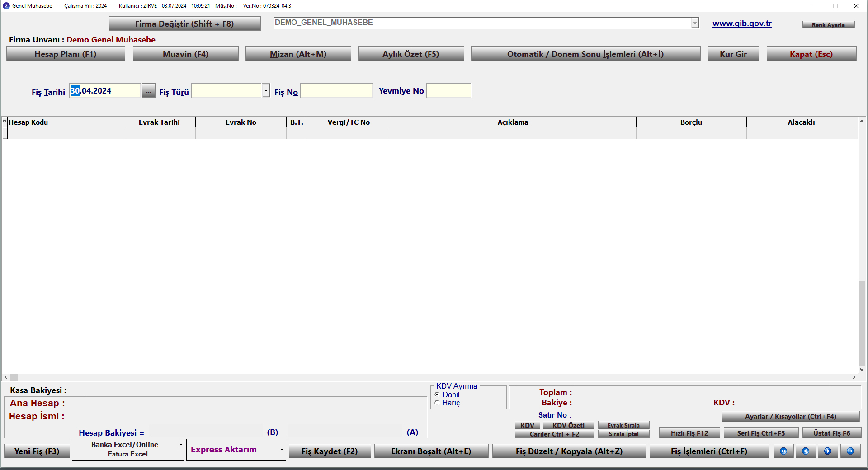Go to the next voucher record
The width and height of the screenshot is (868, 470).
[x=828, y=451]
